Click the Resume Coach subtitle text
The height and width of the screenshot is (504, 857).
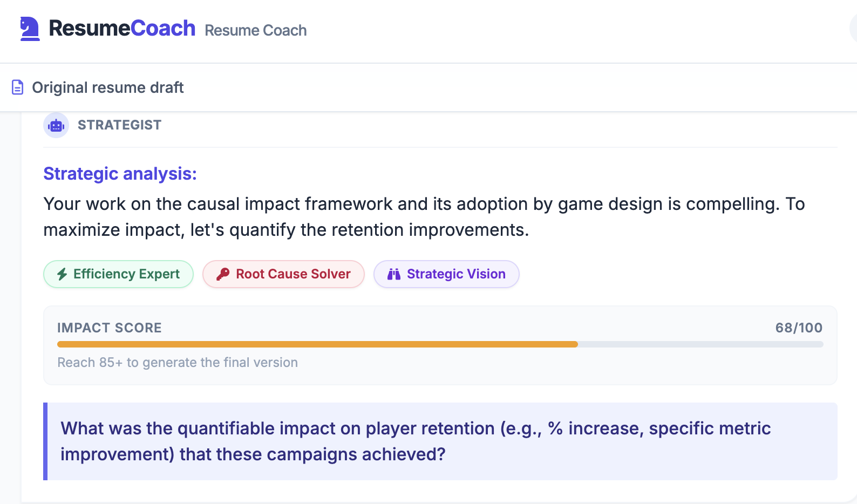click(x=255, y=31)
